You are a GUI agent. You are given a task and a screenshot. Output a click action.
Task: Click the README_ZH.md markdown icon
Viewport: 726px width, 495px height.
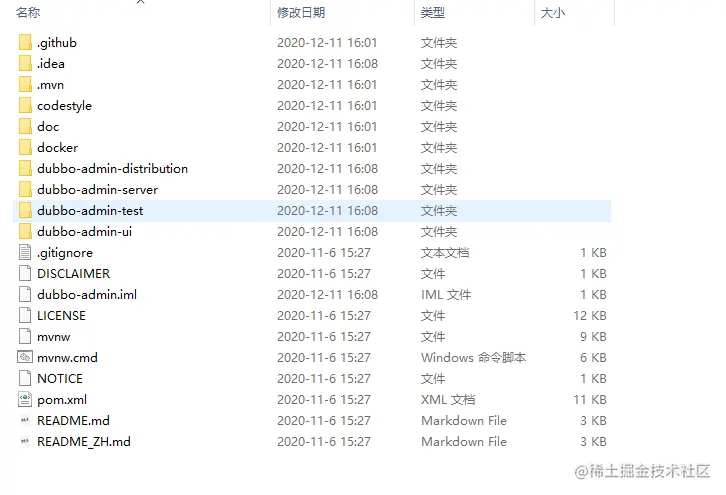tap(25, 441)
